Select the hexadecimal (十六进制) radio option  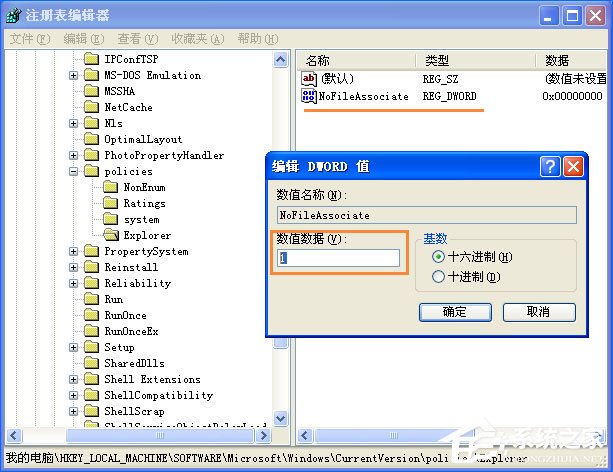pyautogui.click(x=438, y=257)
